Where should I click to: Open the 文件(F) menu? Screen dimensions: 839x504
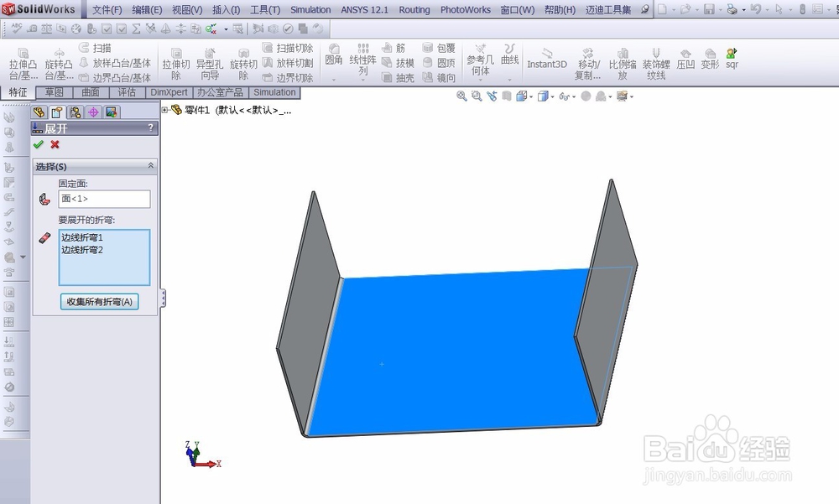pos(107,9)
